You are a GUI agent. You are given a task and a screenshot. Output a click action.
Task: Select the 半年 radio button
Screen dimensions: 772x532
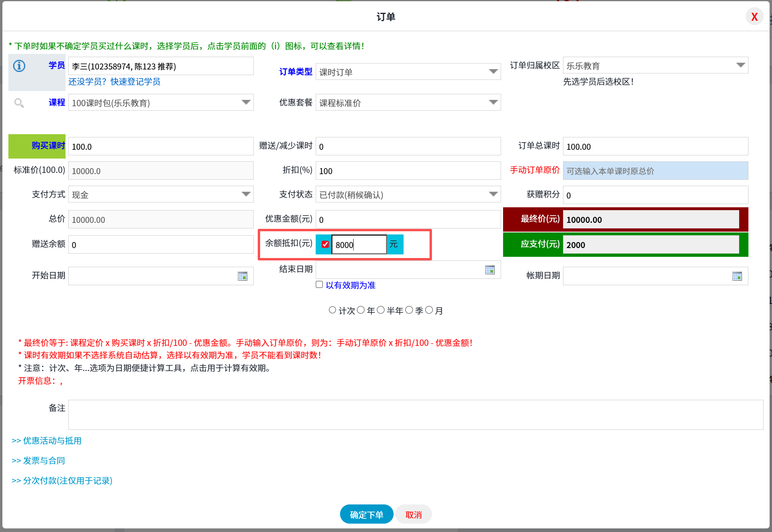(380, 310)
